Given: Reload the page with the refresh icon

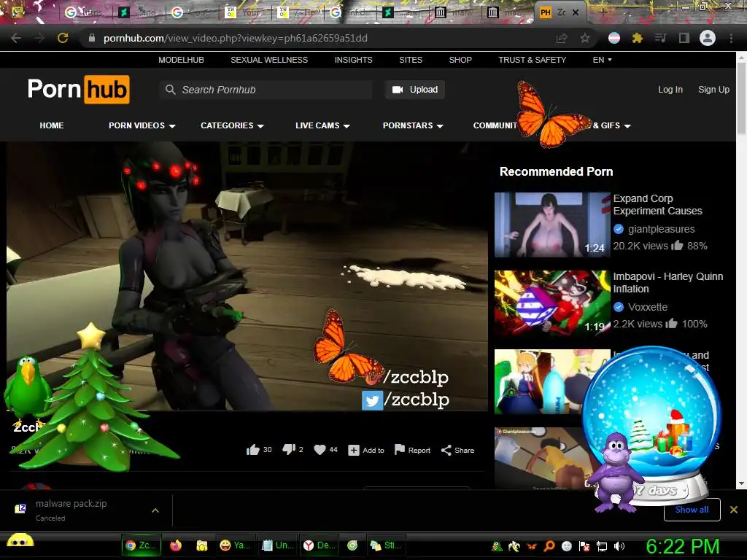Looking at the screenshot, I should pyautogui.click(x=63, y=38).
